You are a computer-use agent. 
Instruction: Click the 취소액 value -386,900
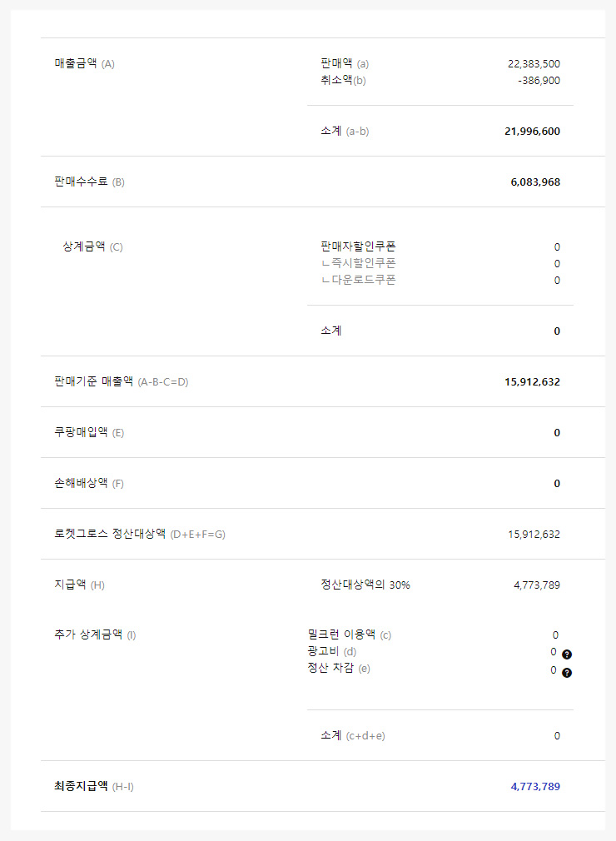(x=539, y=81)
